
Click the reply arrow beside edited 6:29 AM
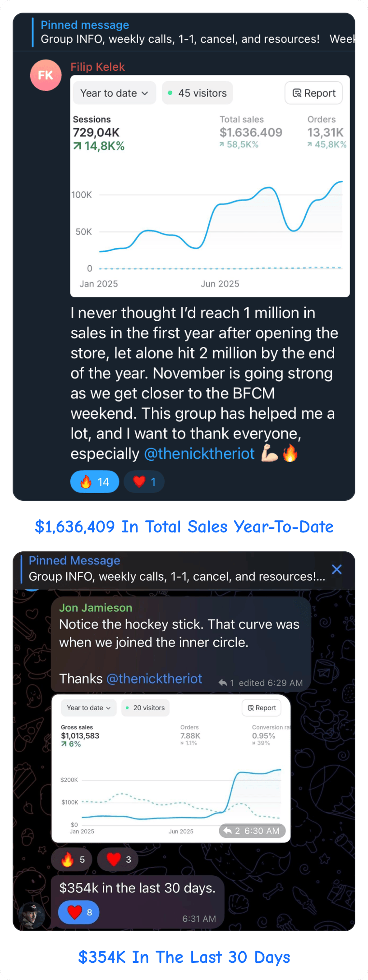223,683
